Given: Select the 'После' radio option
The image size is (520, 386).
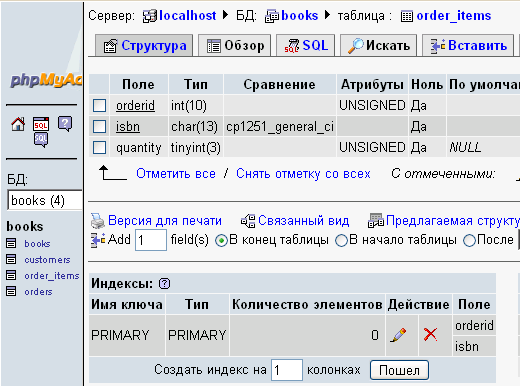Looking at the screenshot, I should (469, 240).
